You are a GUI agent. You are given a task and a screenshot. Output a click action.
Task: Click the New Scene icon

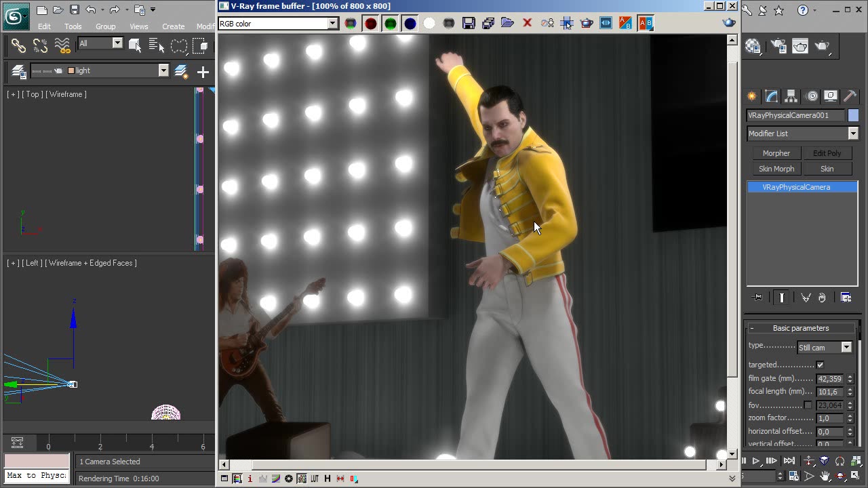tap(42, 10)
